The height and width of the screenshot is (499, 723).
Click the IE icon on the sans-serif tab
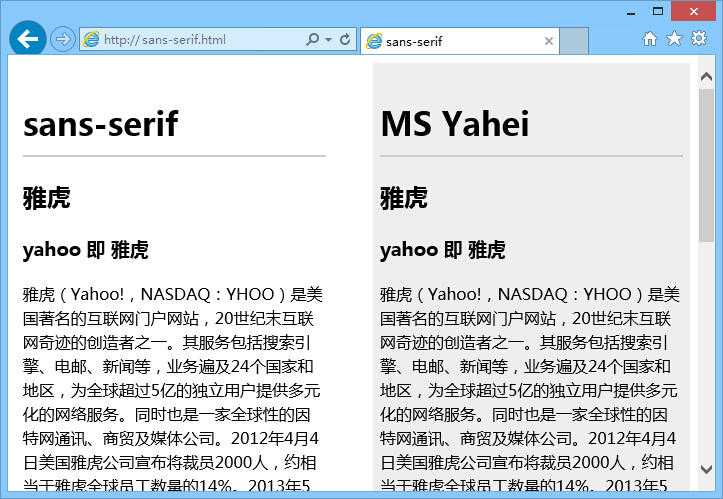(x=374, y=42)
